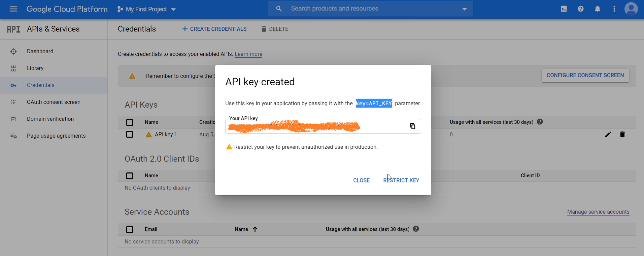Open the three-dot settings menu
The image size is (644, 256).
614,9
